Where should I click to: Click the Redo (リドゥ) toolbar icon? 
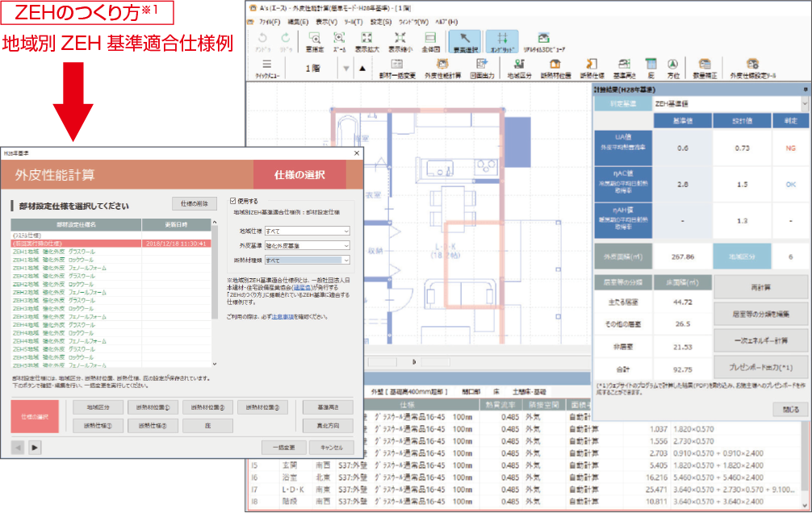286,41
